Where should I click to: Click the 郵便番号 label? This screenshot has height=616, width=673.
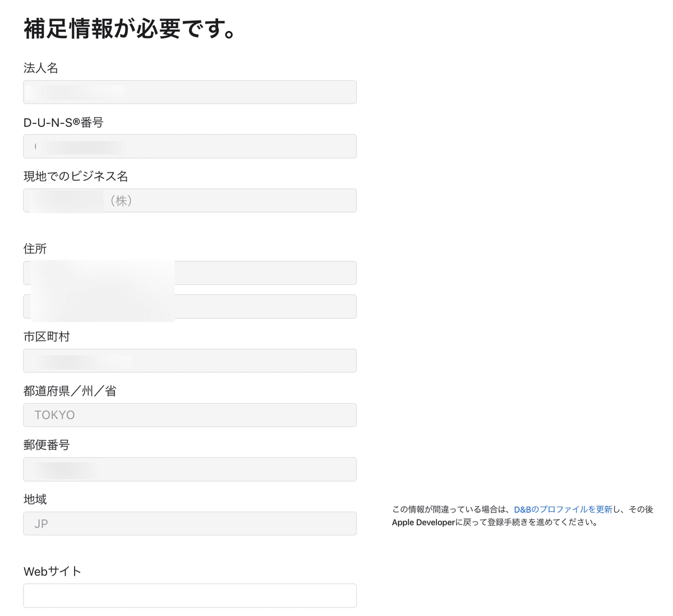tap(47, 445)
